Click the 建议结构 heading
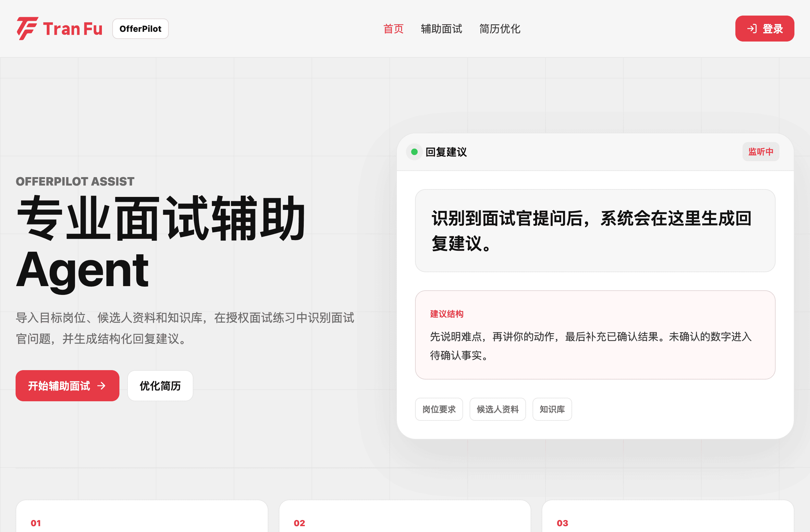 447,314
